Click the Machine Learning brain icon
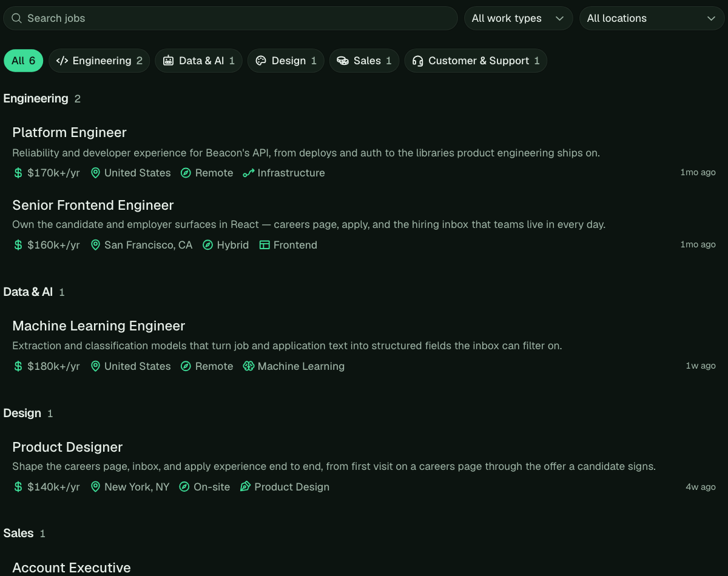The image size is (728, 576). click(248, 366)
